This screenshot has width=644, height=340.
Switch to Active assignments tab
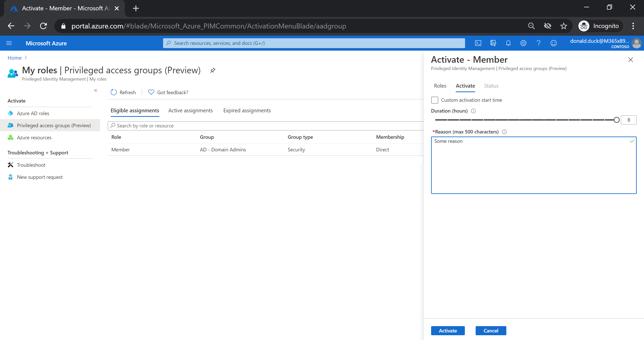(x=190, y=110)
